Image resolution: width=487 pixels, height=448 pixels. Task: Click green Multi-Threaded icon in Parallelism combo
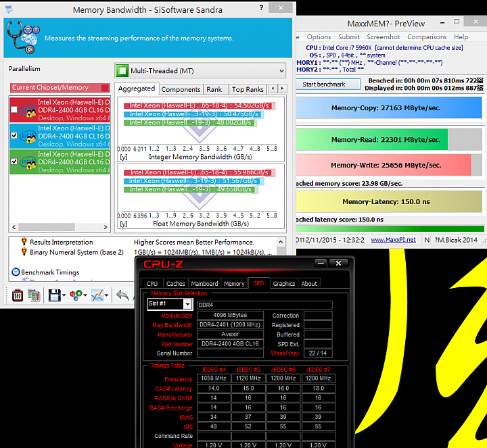[x=122, y=71]
